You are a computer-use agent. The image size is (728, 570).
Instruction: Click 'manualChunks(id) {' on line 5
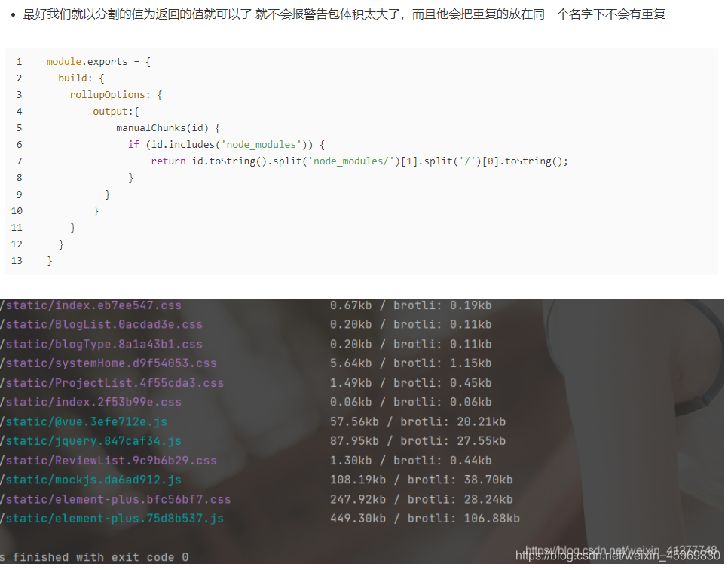click(x=168, y=128)
